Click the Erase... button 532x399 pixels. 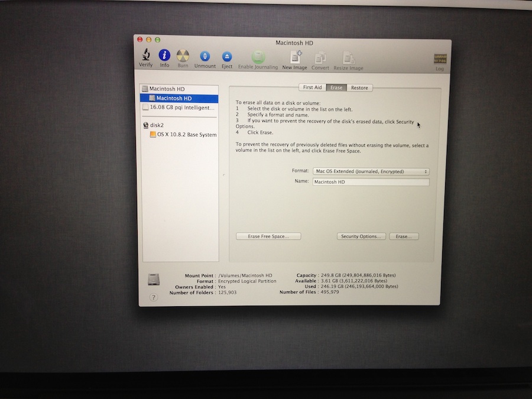tap(404, 236)
